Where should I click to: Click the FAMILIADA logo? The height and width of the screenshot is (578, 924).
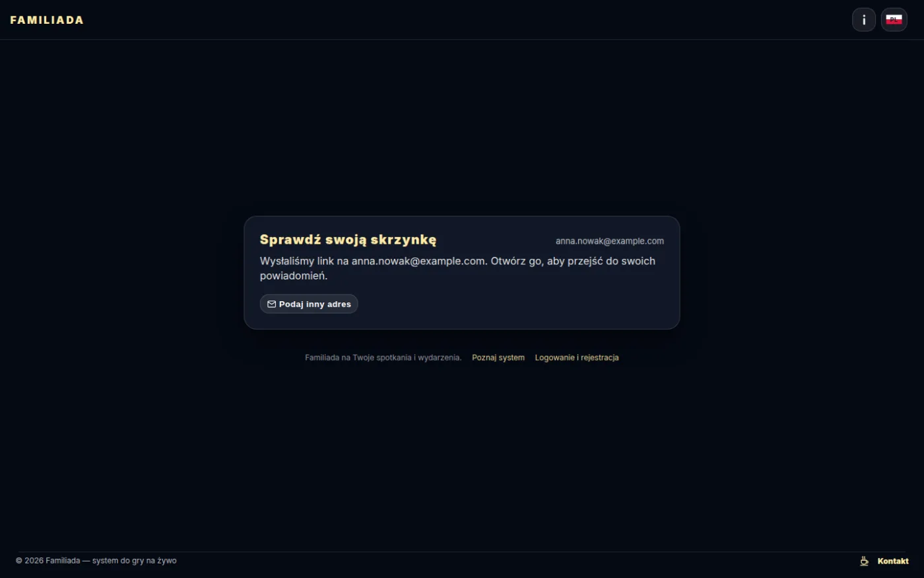coord(47,20)
